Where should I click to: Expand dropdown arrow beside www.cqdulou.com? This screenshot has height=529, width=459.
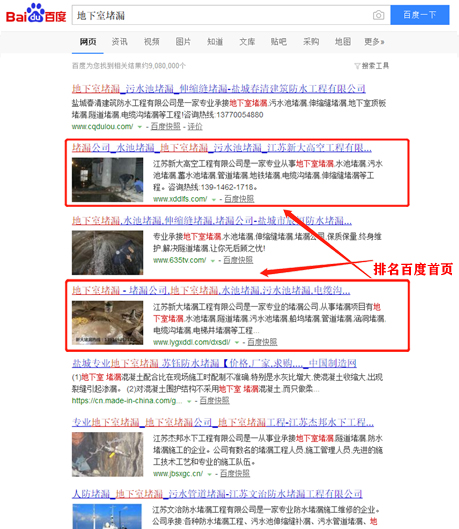(x=140, y=127)
